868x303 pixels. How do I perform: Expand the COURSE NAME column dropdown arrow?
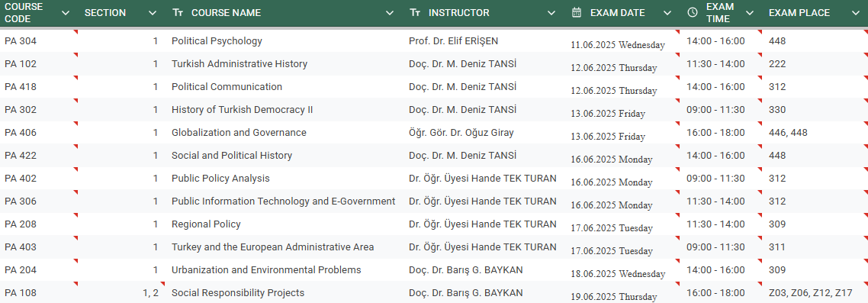[x=390, y=13]
